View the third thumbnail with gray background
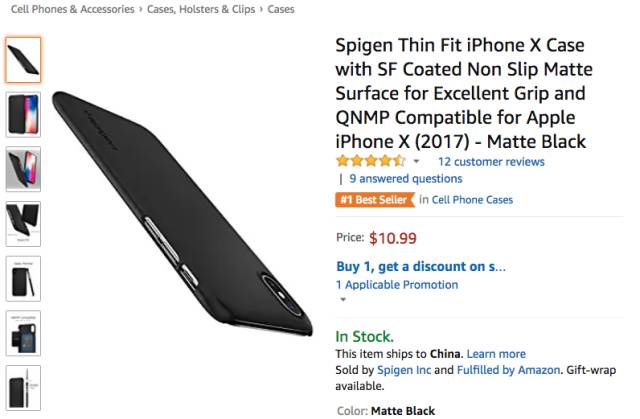Screen dimensions: 640x419 (x=23, y=169)
